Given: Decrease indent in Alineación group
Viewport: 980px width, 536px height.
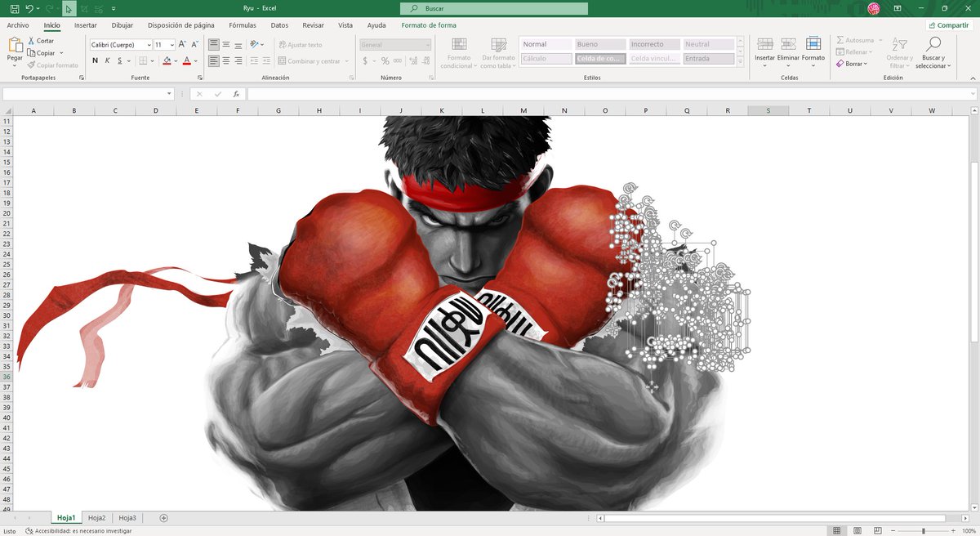Looking at the screenshot, I should 254,60.
